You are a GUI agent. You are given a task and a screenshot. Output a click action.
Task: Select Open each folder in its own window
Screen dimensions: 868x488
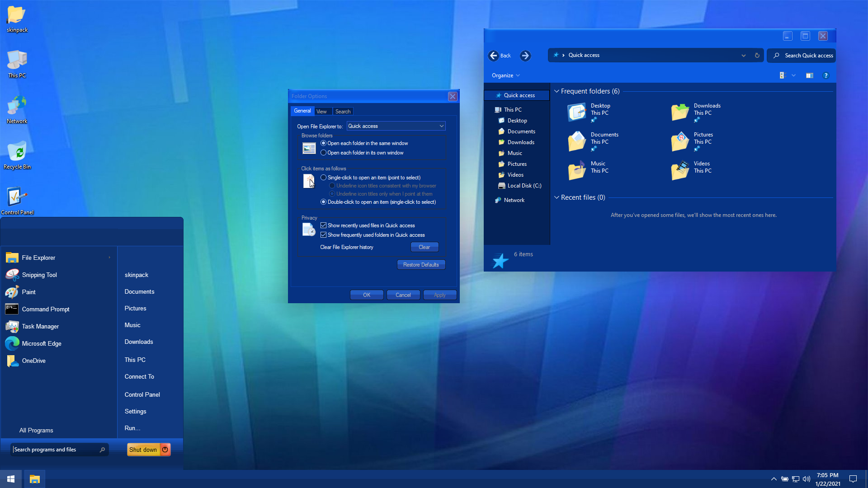click(324, 153)
